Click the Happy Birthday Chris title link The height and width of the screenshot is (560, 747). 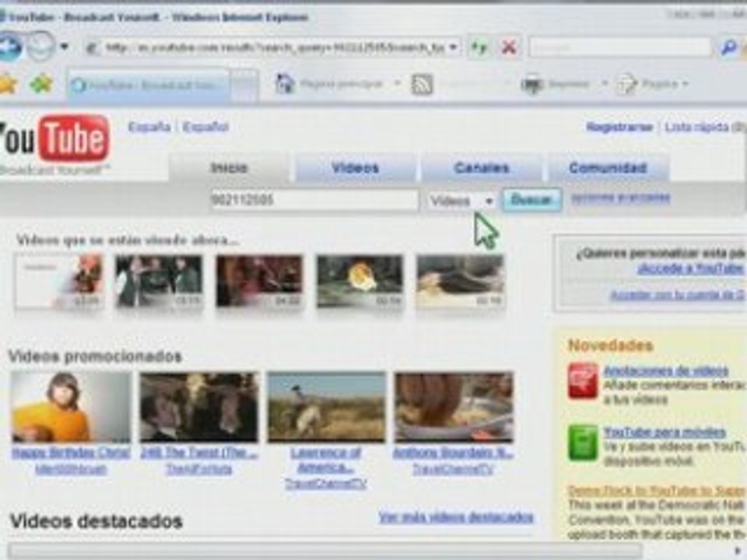coord(71,453)
